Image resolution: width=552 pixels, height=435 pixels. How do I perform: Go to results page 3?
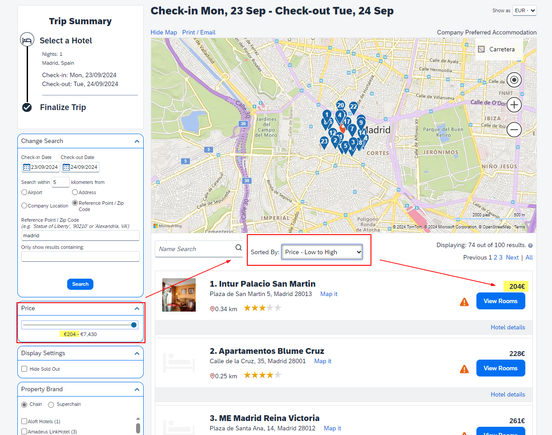[x=501, y=257]
